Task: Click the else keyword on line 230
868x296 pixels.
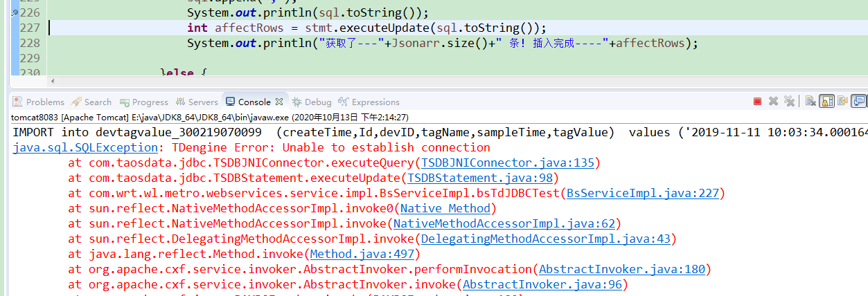Action: pos(180,73)
